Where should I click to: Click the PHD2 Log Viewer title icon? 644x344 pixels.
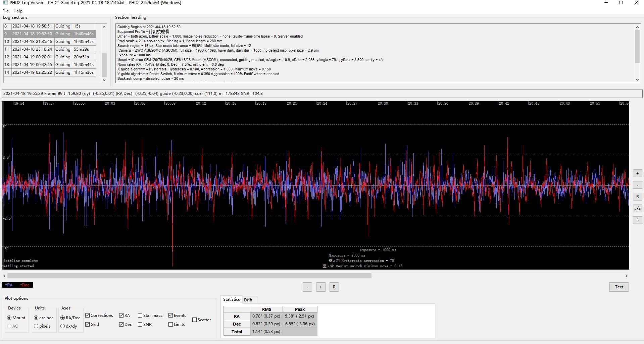coord(5,3)
